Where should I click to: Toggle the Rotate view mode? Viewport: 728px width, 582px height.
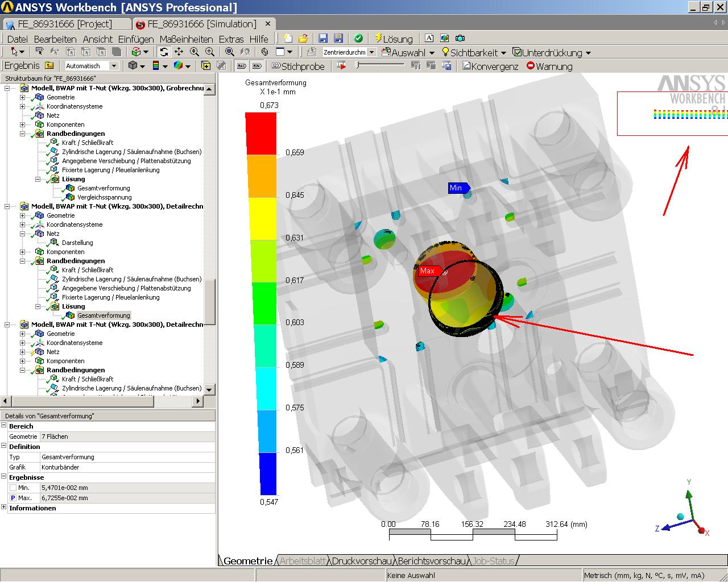click(x=164, y=52)
